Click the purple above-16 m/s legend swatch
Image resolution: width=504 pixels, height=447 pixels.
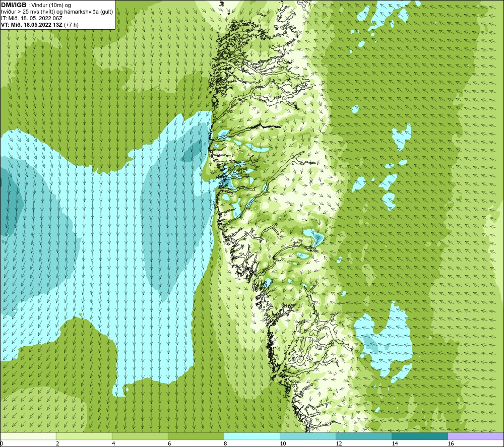pyautogui.click(x=476, y=436)
